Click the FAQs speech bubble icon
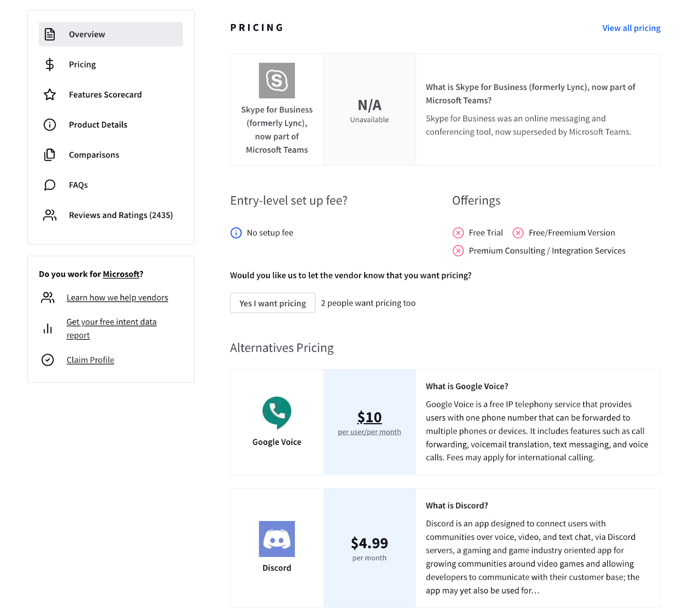Screen dimensions: 681x616 tap(50, 185)
